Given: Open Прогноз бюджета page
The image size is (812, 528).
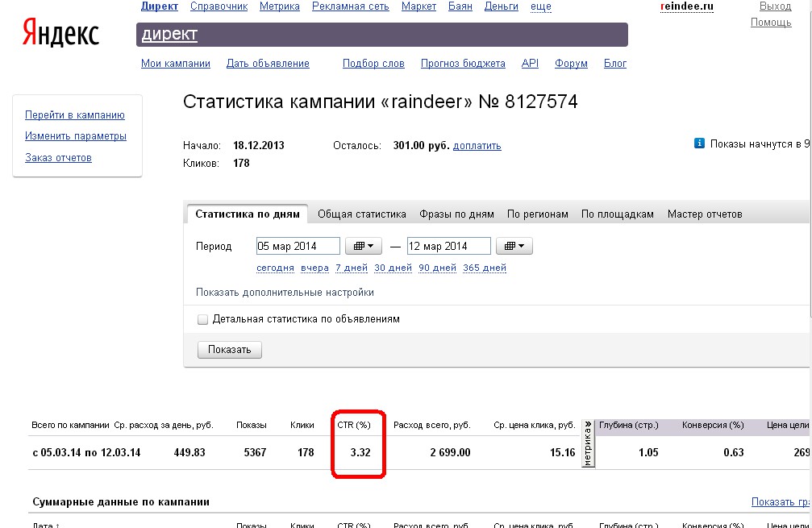Looking at the screenshot, I should point(463,63).
